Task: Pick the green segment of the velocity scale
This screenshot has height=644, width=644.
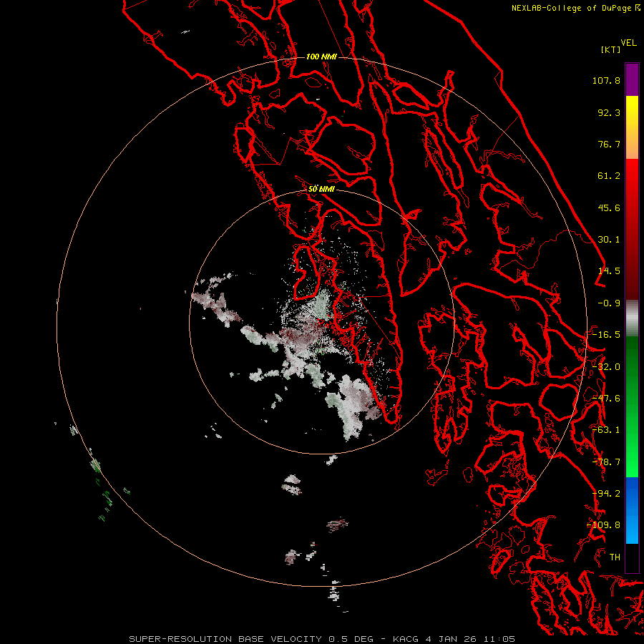Action: point(632,406)
